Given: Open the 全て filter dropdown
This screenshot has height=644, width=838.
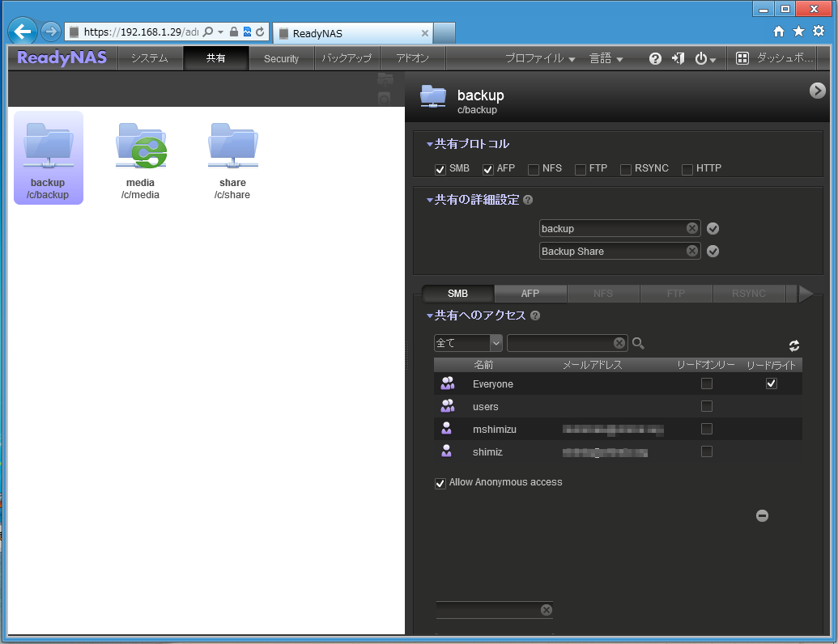Looking at the screenshot, I should pos(496,343).
